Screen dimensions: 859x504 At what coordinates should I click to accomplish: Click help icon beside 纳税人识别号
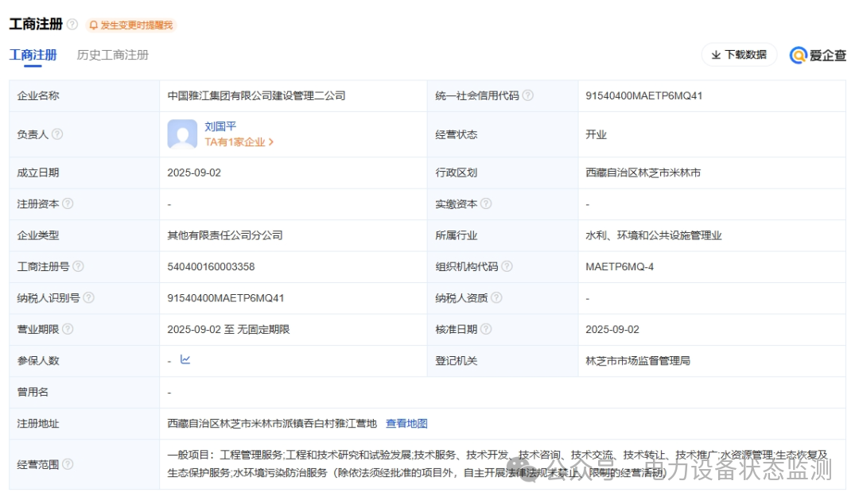tap(88, 298)
